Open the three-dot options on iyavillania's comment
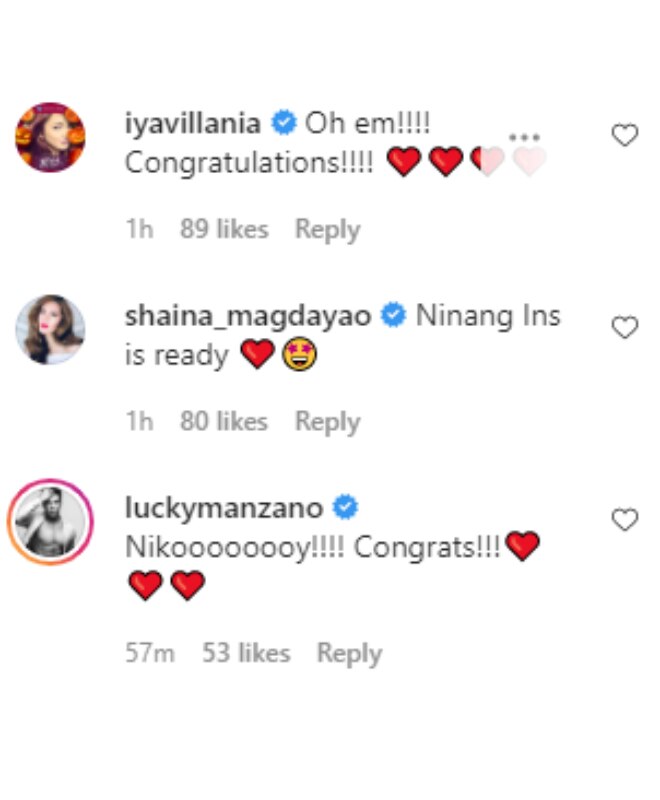Viewport: 660px width, 800px height. [x=524, y=137]
